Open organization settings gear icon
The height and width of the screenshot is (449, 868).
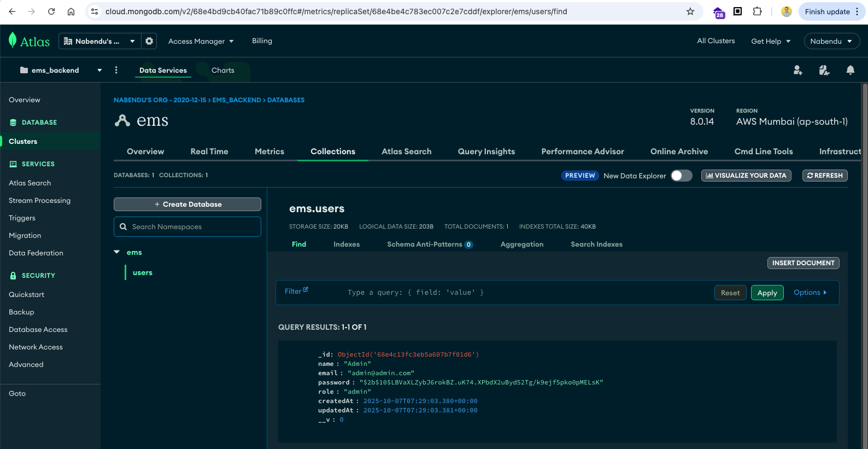149,41
